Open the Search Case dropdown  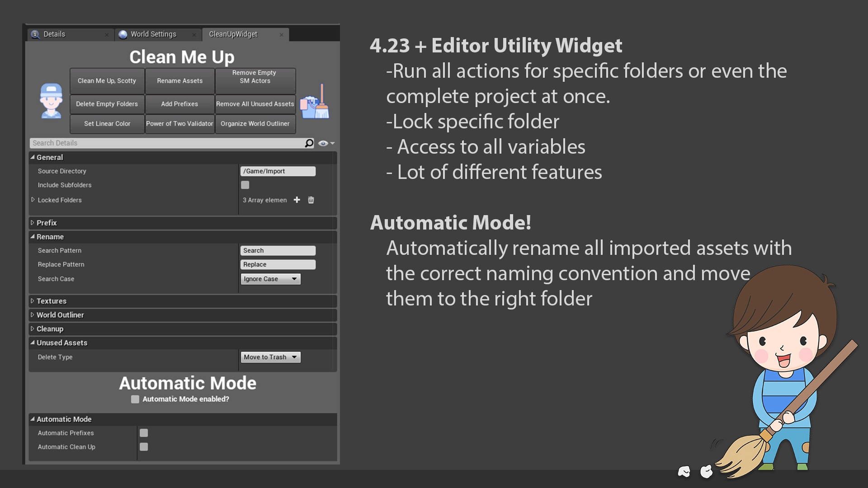coord(270,279)
